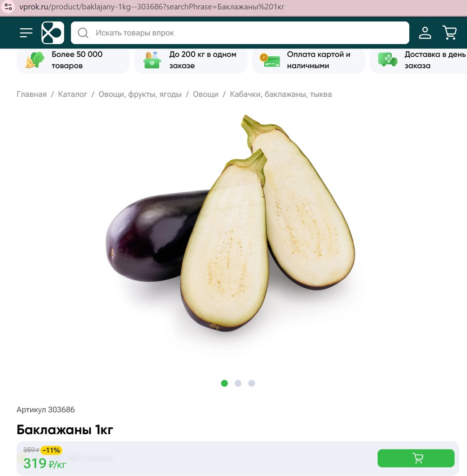Open the user profile icon
Viewport: 467px width, 476px height.
coord(425,33)
